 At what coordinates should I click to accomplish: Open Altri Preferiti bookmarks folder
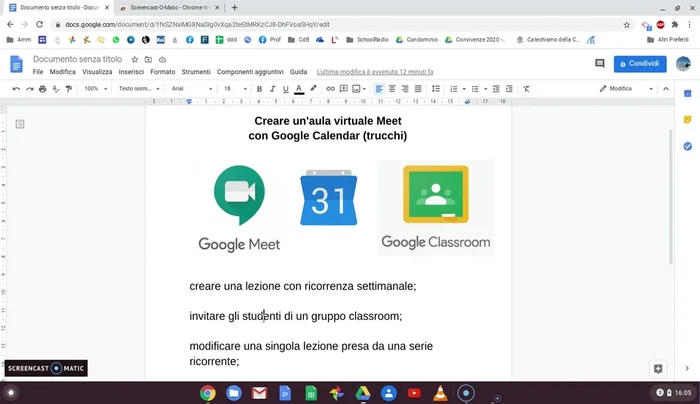(x=668, y=40)
